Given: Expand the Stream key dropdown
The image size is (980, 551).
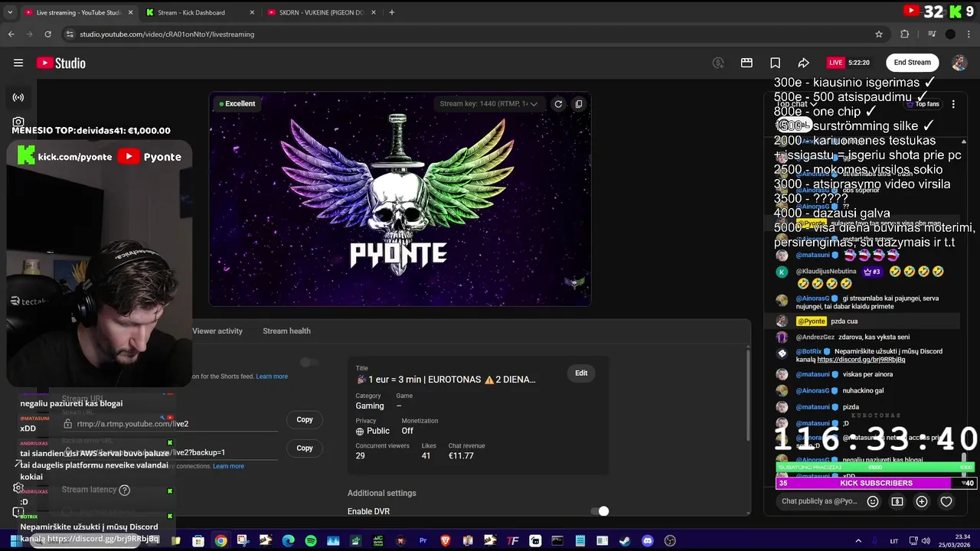Looking at the screenshot, I should (x=488, y=104).
